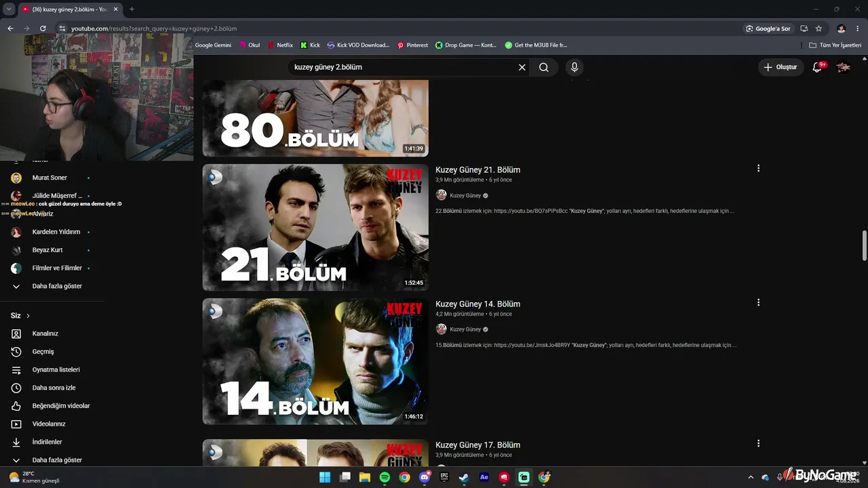Show hidden system tray icons
Image resolution: width=868 pixels, height=488 pixels.
751,477
